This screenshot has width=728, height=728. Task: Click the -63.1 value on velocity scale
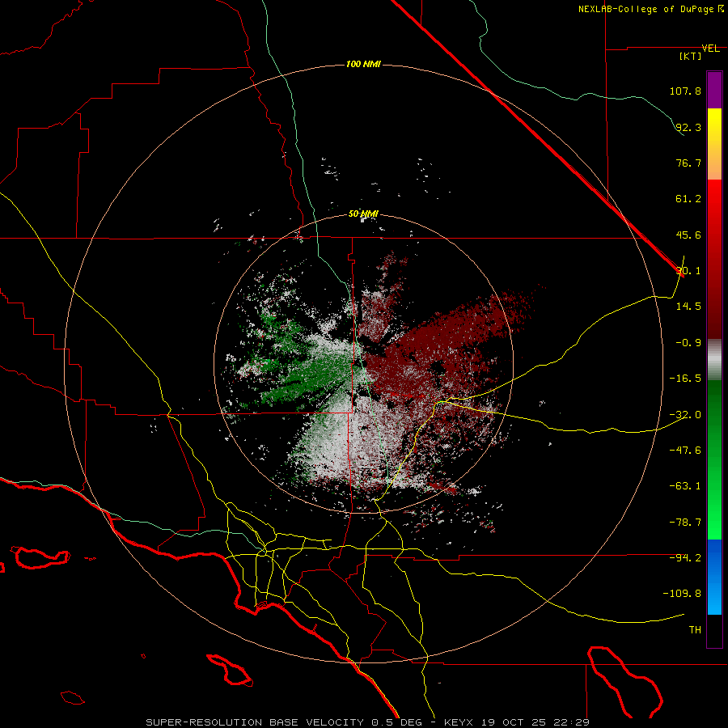(685, 486)
